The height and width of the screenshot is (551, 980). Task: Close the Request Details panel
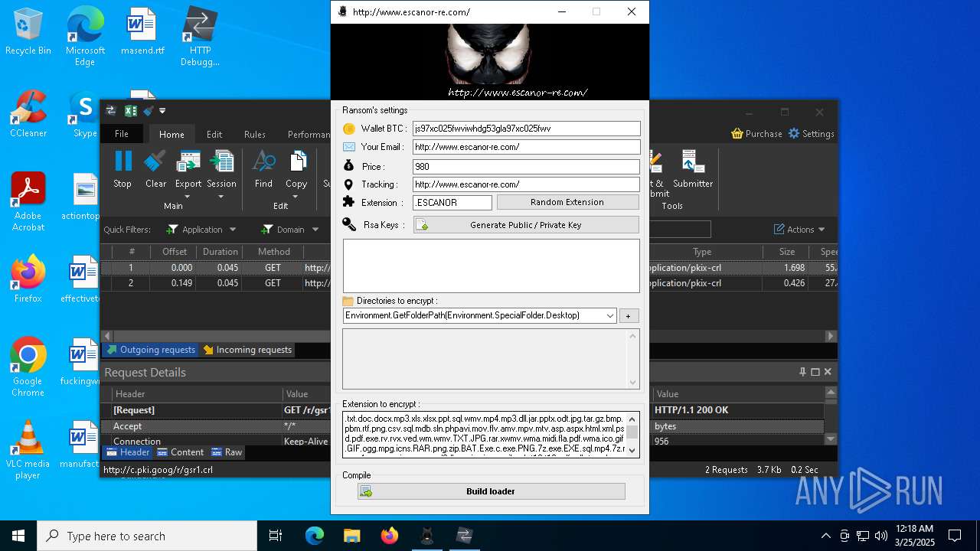tap(828, 372)
